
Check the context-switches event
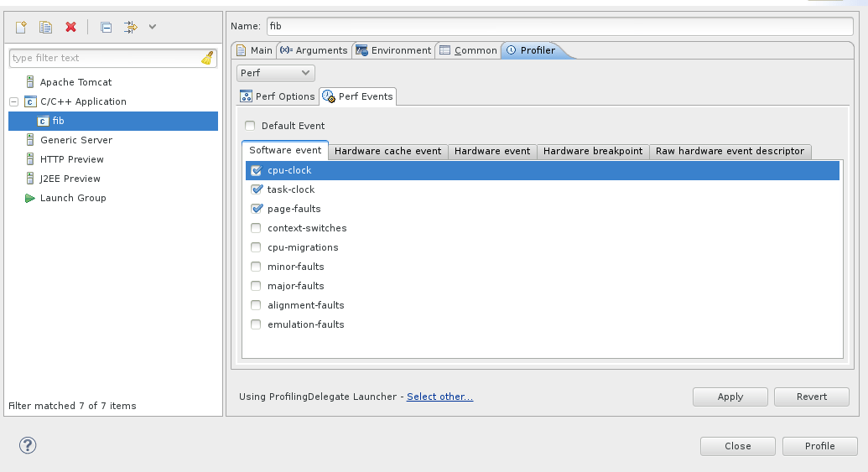click(256, 228)
